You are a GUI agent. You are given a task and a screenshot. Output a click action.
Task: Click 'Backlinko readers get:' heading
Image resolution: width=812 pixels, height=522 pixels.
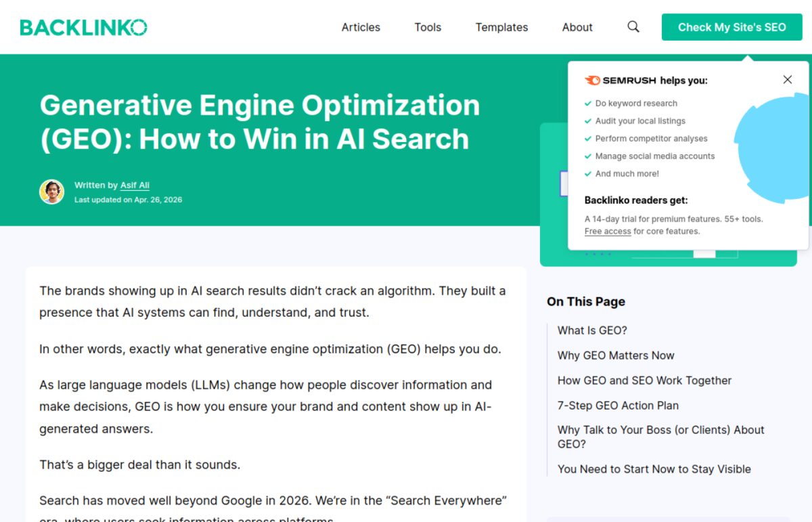[x=636, y=200]
